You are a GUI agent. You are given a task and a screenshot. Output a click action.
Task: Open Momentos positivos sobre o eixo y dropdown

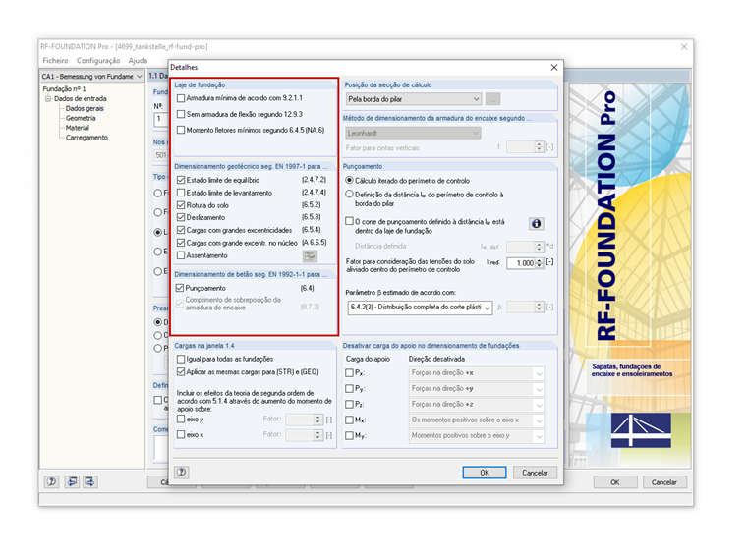pyautogui.click(x=477, y=436)
